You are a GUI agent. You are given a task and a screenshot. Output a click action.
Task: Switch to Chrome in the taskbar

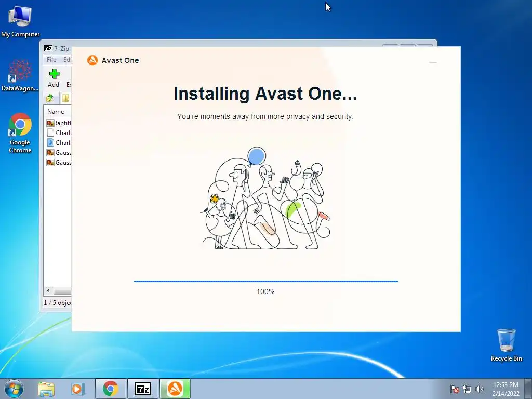point(111,389)
